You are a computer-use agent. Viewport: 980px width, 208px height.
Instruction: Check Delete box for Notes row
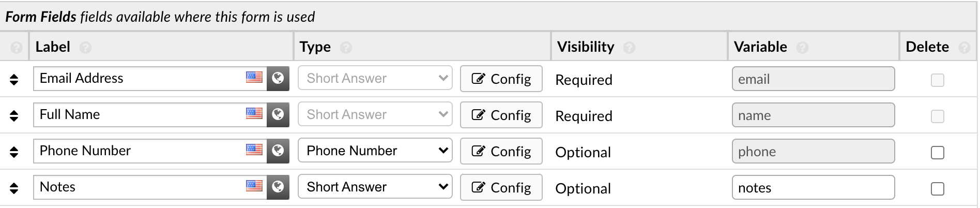pos(937,189)
